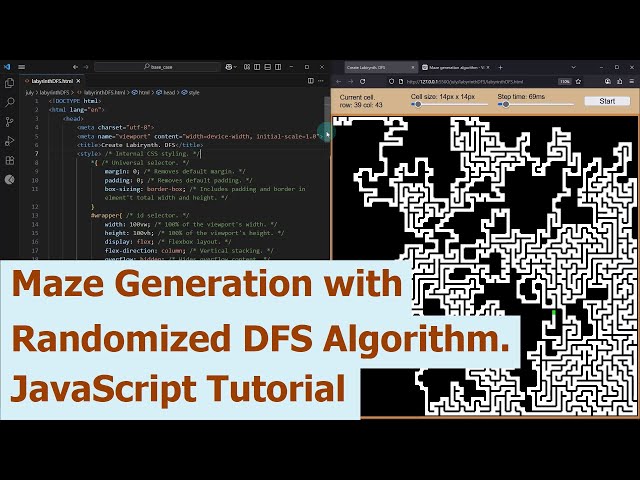Click the tracking protection shield icon

pyautogui.click(x=391, y=81)
